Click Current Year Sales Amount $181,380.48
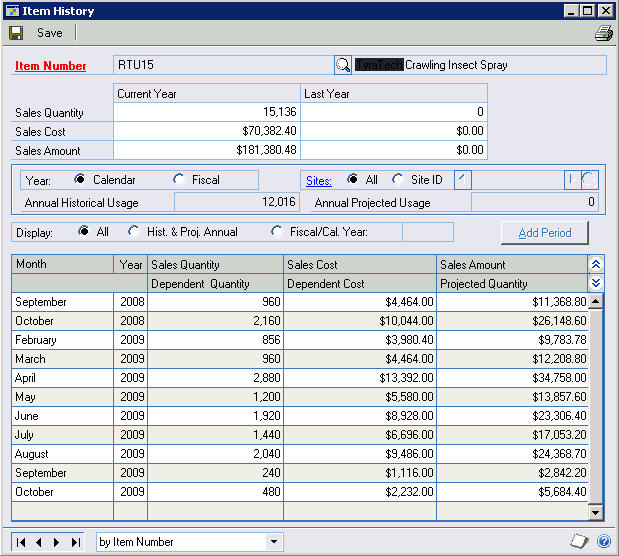Viewport: 619px width, 556px height. click(x=207, y=150)
